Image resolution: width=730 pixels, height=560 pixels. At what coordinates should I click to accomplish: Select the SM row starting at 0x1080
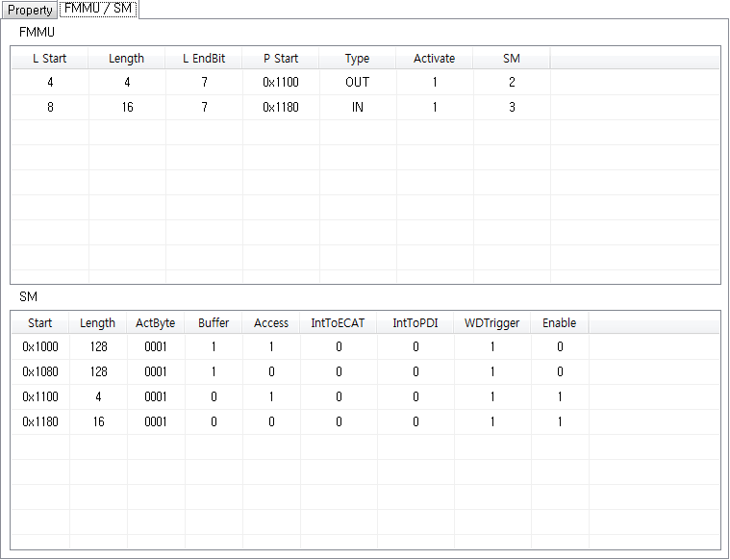pos(40,371)
